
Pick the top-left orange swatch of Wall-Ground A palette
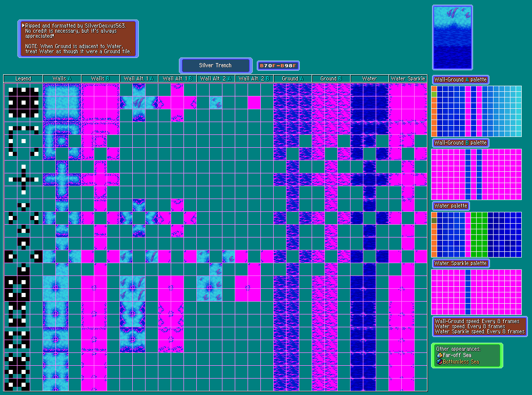point(434,89)
